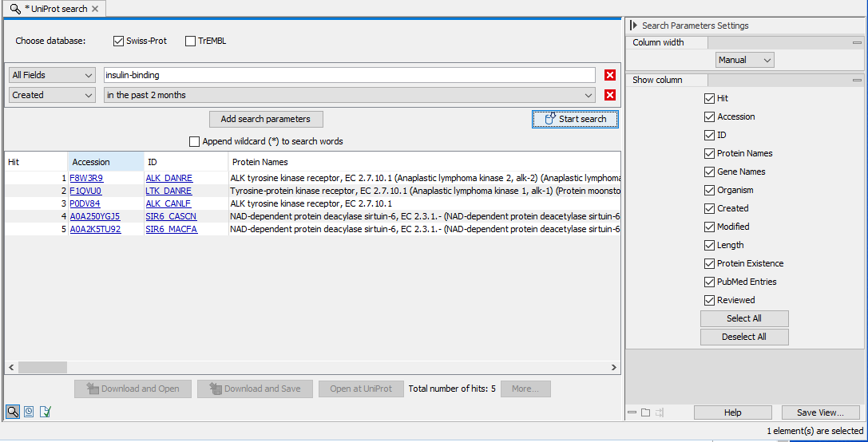Screen dimensions: 868x442
Task: Click the collapse-all minus icon in side panel footer
Action: tap(632, 412)
